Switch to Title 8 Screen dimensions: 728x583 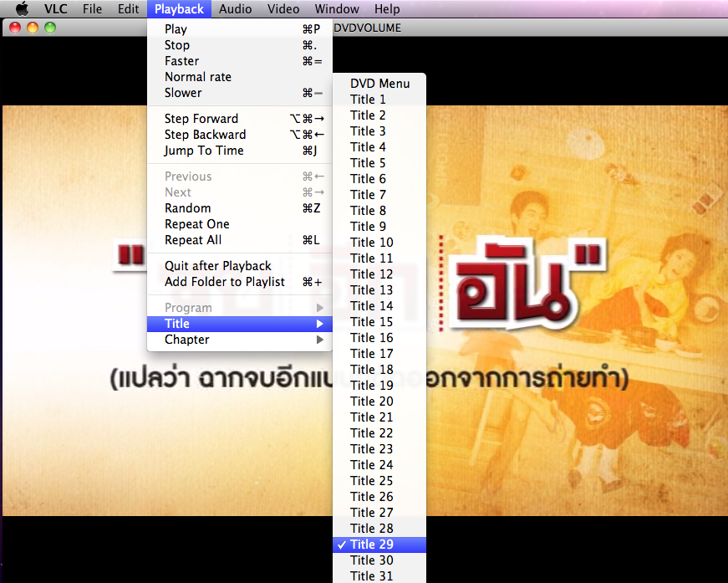pyautogui.click(x=379, y=211)
